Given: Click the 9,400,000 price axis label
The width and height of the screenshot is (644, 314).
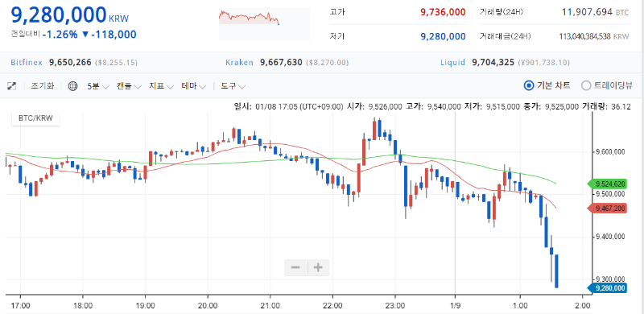Looking at the screenshot, I should 611,237.
